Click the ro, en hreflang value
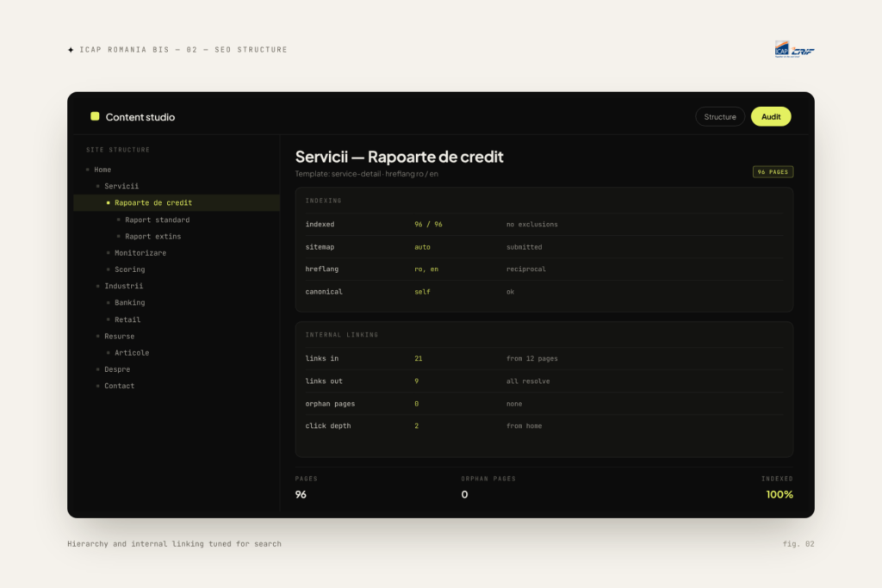Image resolution: width=882 pixels, height=588 pixels. point(425,269)
